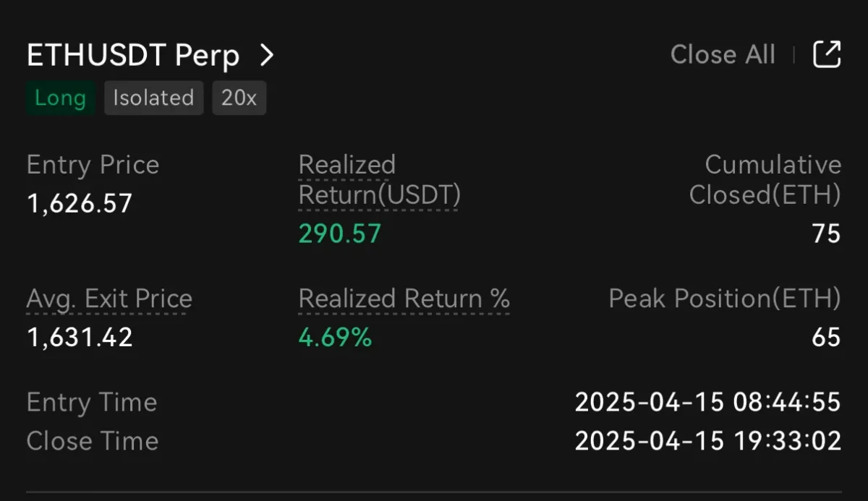Tap the cumulative closed value 75
The image size is (868, 501).
(x=825, y=234)
